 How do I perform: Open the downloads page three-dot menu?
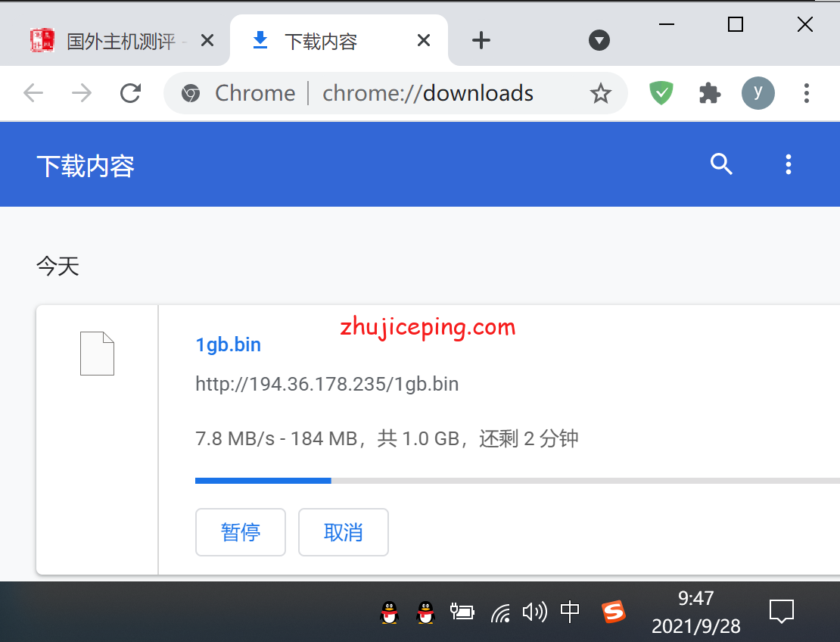(x=789, y=164)
